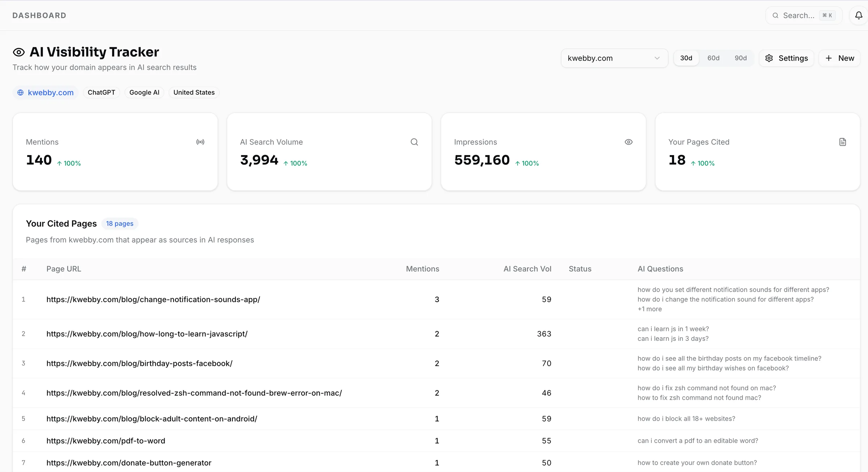Click the globe icon in kwebby.com chip
The image size is (868, 472).
[x=21, y=93]
